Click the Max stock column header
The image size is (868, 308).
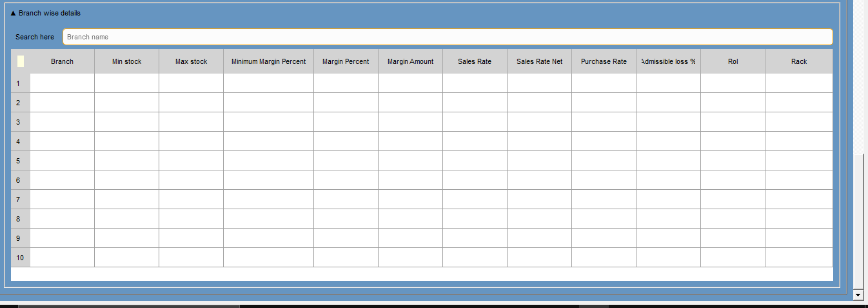tap(191, 61)
